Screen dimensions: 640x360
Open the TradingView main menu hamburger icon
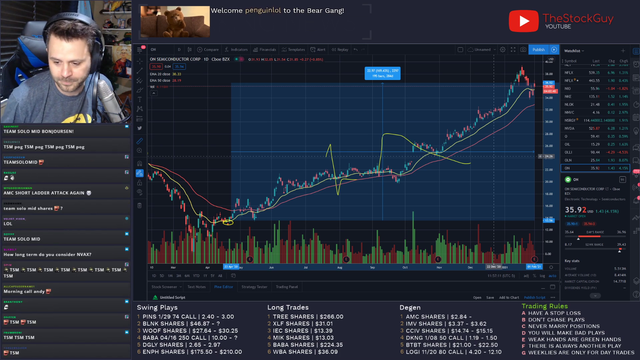[140, 50]
